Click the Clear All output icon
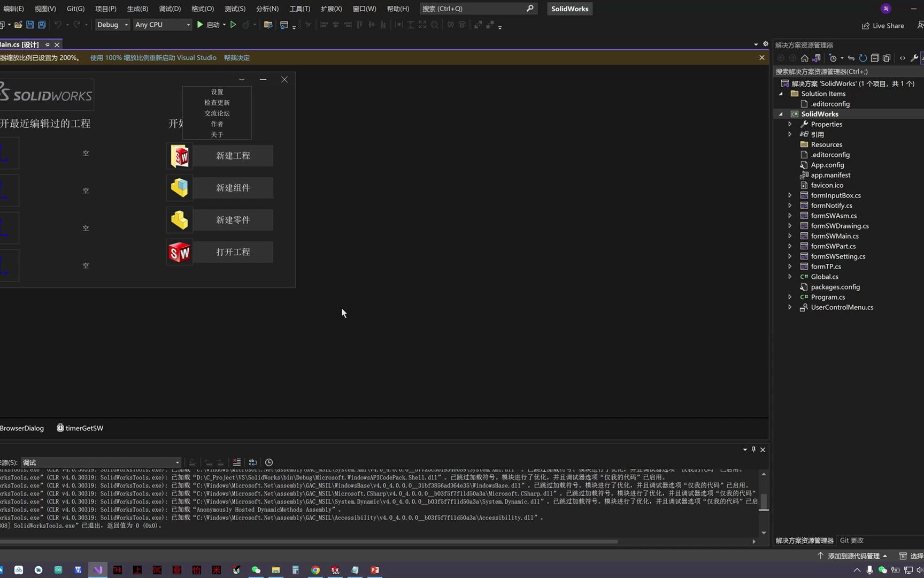 (x=237, y=462)
